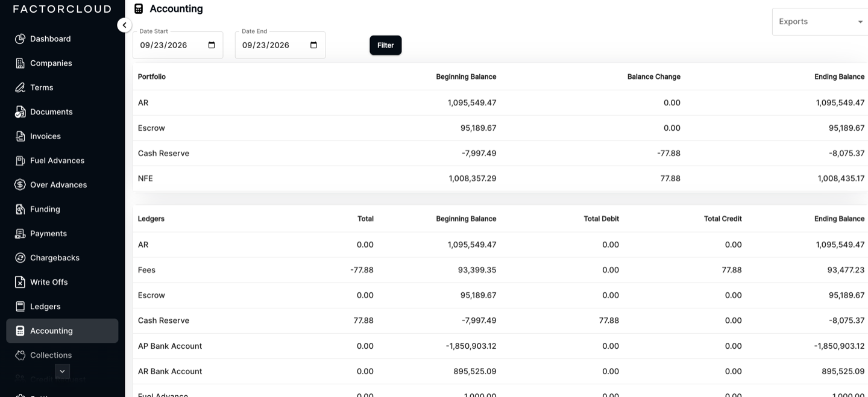This screenshot has height=397, width=868.
Task: Click the Filter button
Action: click(x=385, y=45)
